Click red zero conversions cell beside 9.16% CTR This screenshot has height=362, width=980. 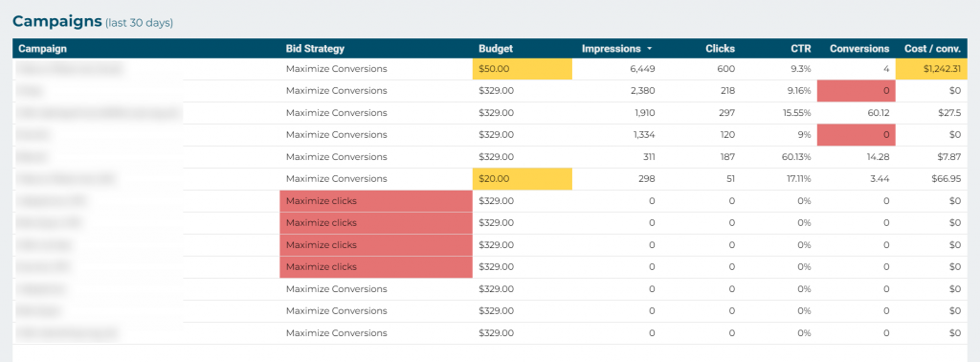click(854, 91)
